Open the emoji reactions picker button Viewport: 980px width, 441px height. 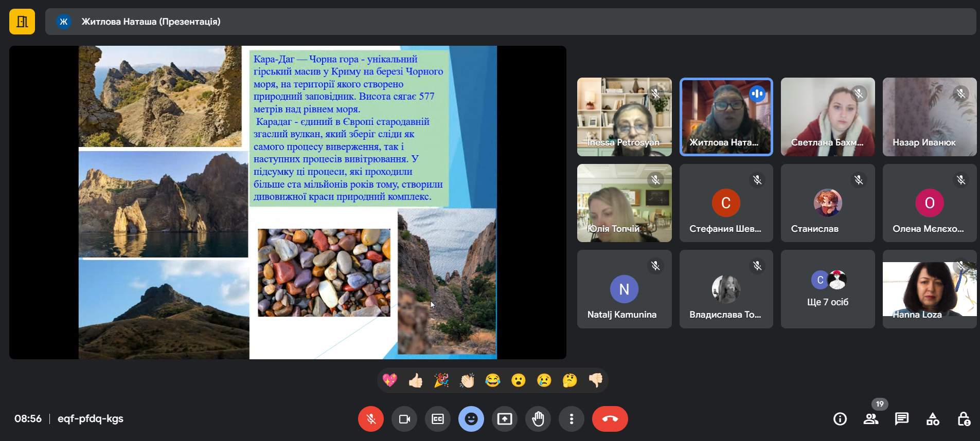coord(471,419)
